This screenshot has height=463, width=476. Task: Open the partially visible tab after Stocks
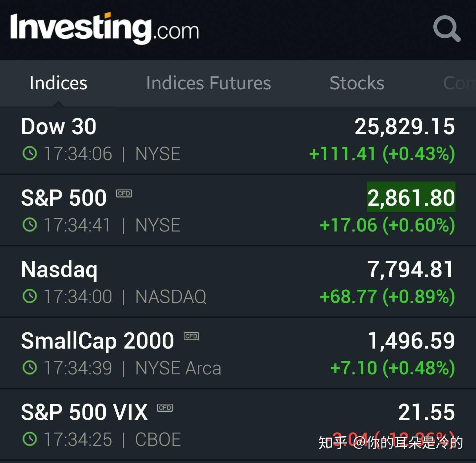pyautogui.click(x=459, y=83)
